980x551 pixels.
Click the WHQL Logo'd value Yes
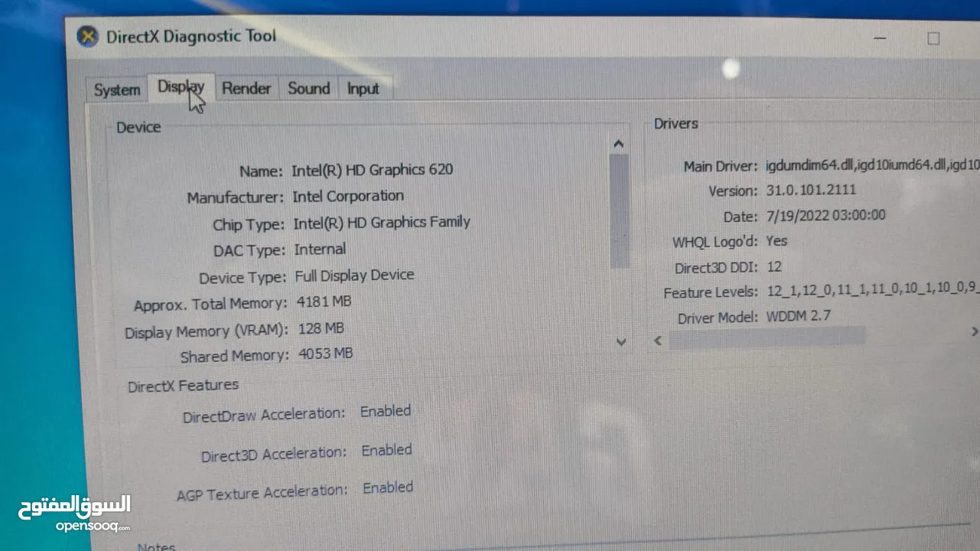point(777,240)
